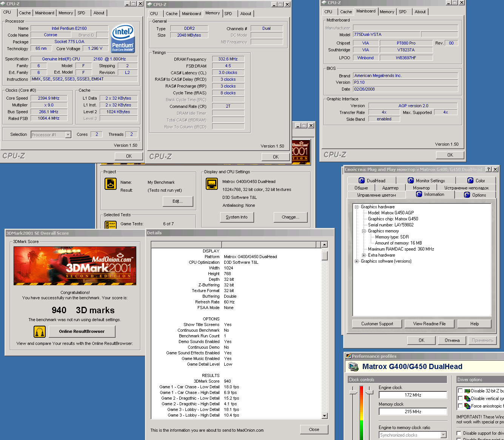Click the Customer Support button

point(377,324)
